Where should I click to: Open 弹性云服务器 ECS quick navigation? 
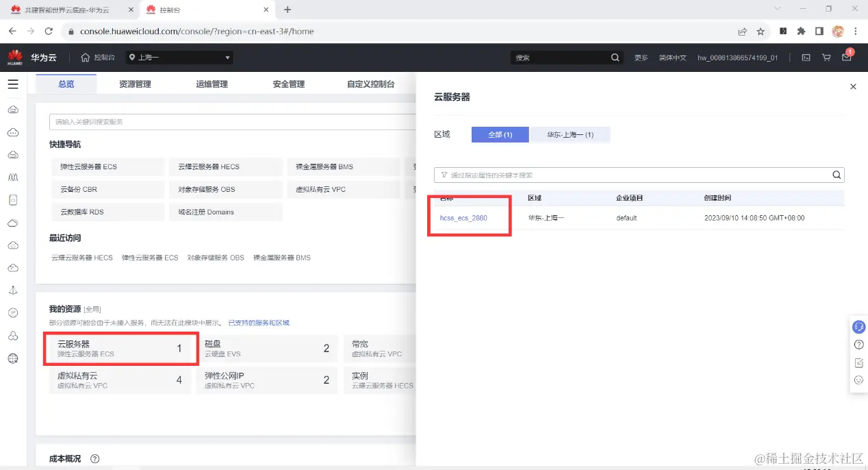point(108,166)
